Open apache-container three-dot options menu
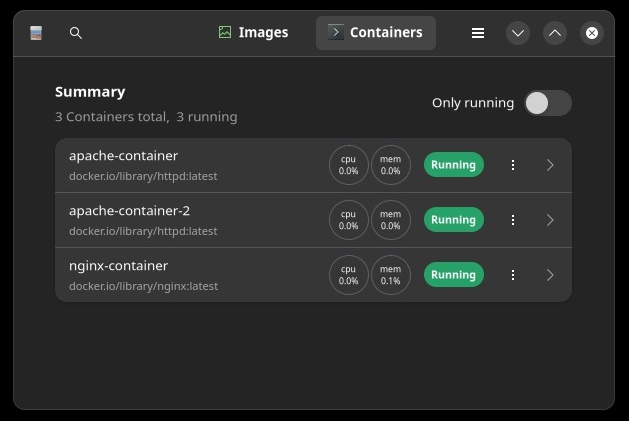Viewport: 629px width, 421px height. 513,165
